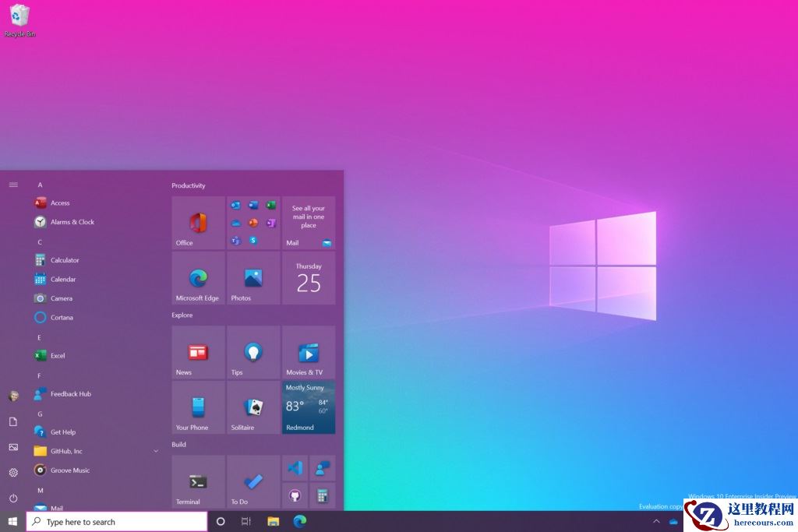Screen dimensions: 798x532
Task: Open the Mostly Sunny weather tile
Action: [x=308, y=407]
